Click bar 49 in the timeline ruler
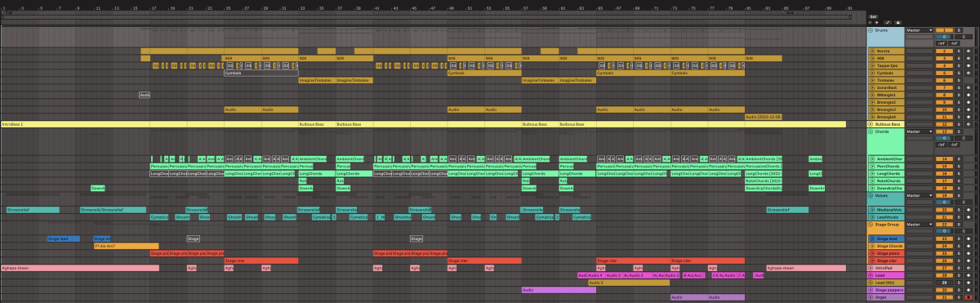Image resolution: width=980 pixels, height=303 pixels. click(451, 8)
